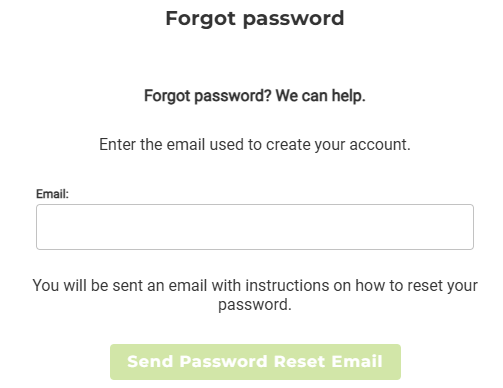Place cursor in the empty email textbox
The width and height of the screenshot is (503, 388).
(255, 227)
